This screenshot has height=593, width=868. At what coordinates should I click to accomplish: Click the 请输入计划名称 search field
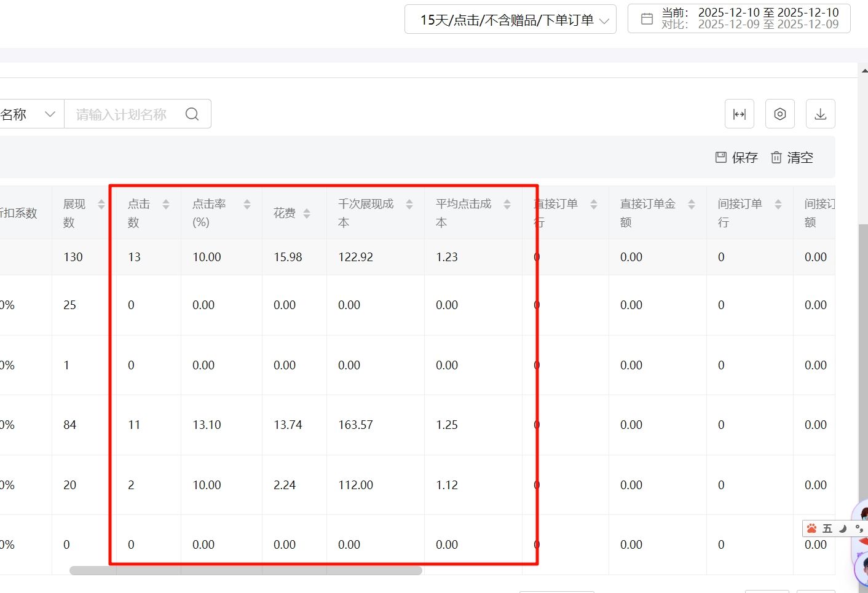[123, 114]
